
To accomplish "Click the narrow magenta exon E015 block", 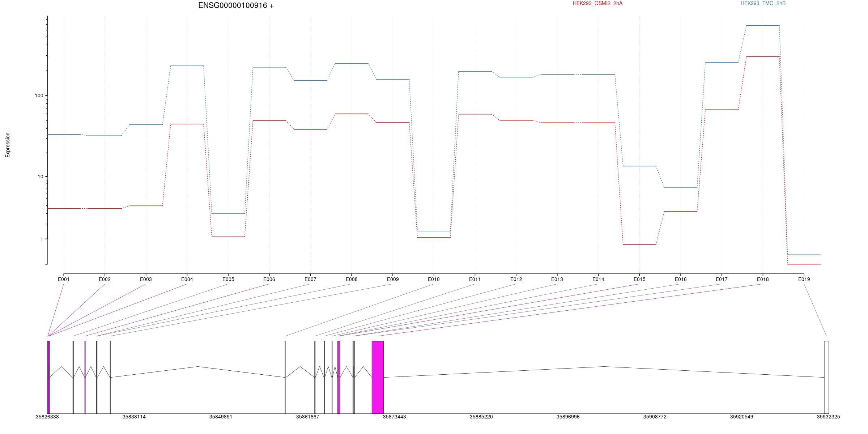I will point(339,377).
